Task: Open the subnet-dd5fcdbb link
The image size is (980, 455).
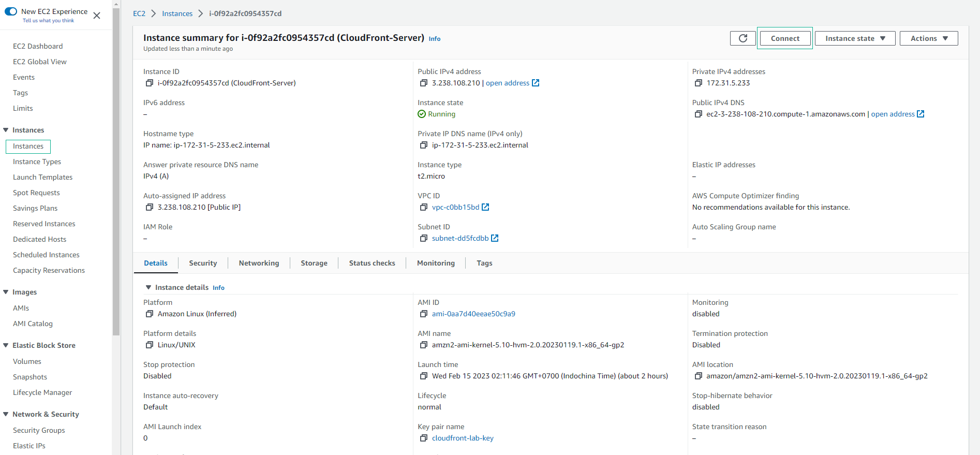Action: (460, 238)
